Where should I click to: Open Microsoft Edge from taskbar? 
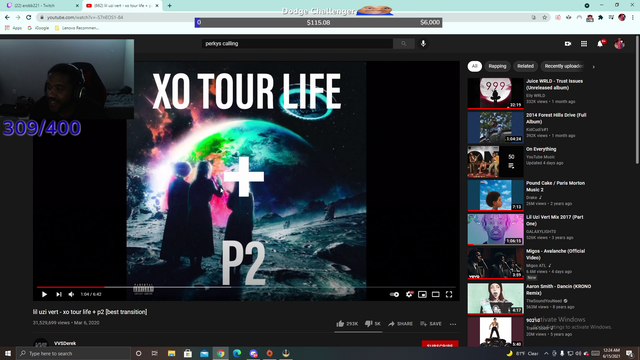[237, 353]
